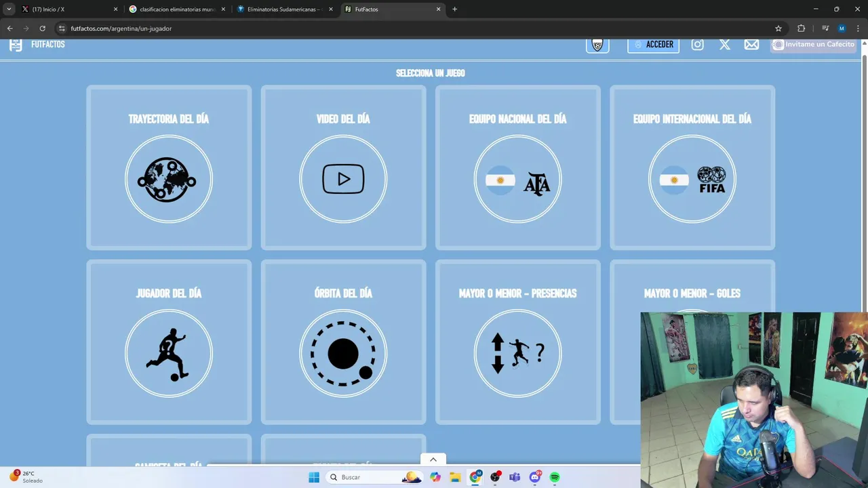Bookmark this page with the star icon
The image size is (868, 488).
[778, 28]
